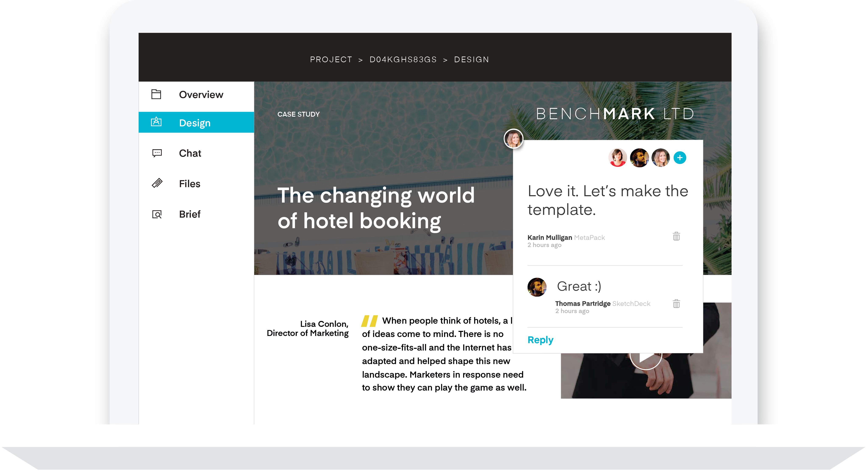Click the Files paperclip icon
This screenshot has height=471, width=868.
(157, 183)
